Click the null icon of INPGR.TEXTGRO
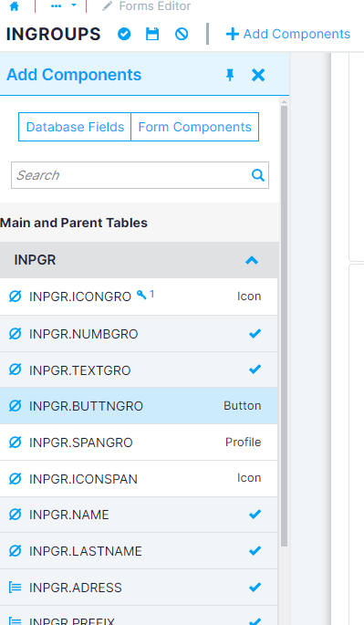This screenshot has width=364, height=625. tap(15, 370)
